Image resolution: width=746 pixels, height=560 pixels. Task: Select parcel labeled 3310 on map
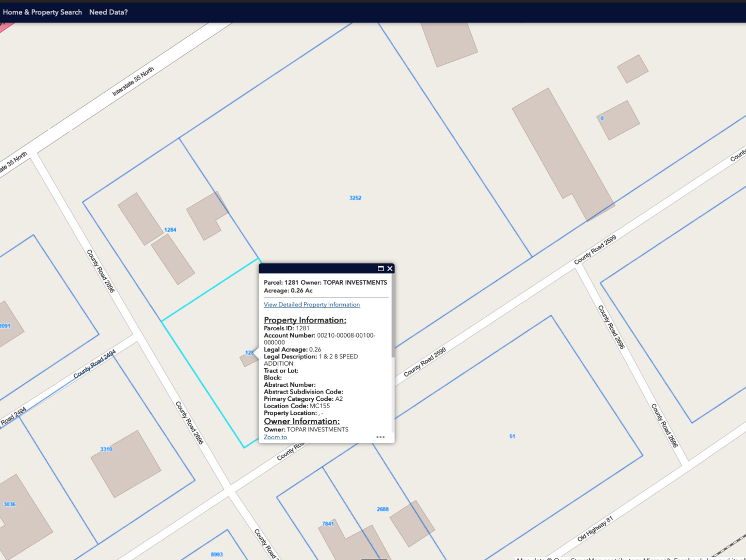(106, 449)
